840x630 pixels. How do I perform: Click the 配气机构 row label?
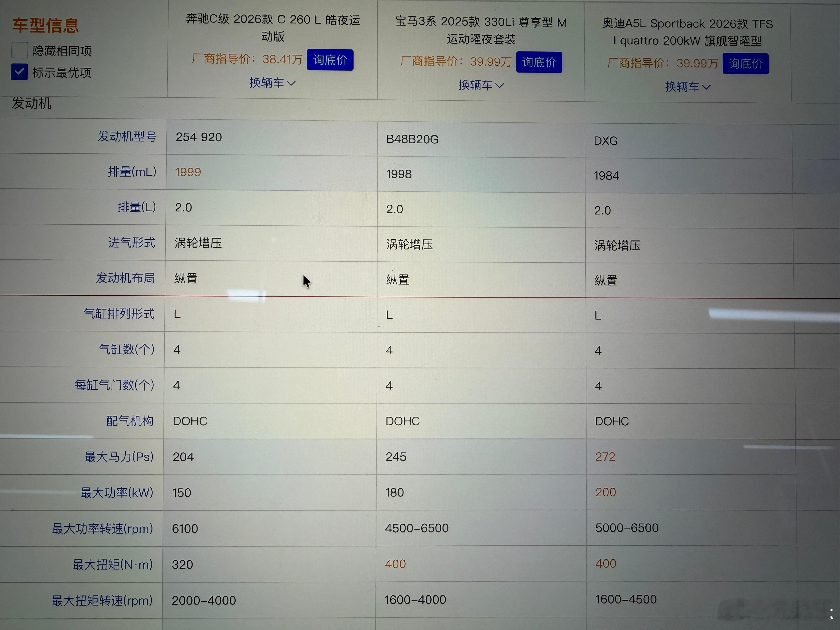tap(130, 421)
